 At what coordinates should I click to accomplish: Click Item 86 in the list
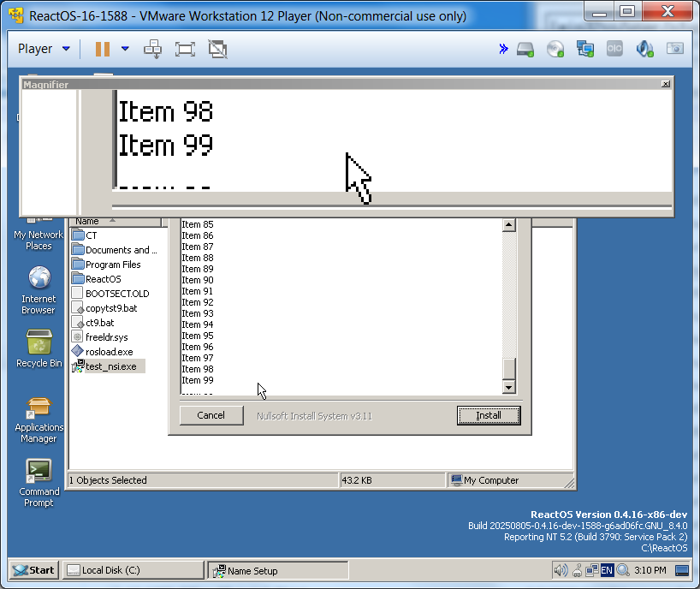[x=198, y=235]
